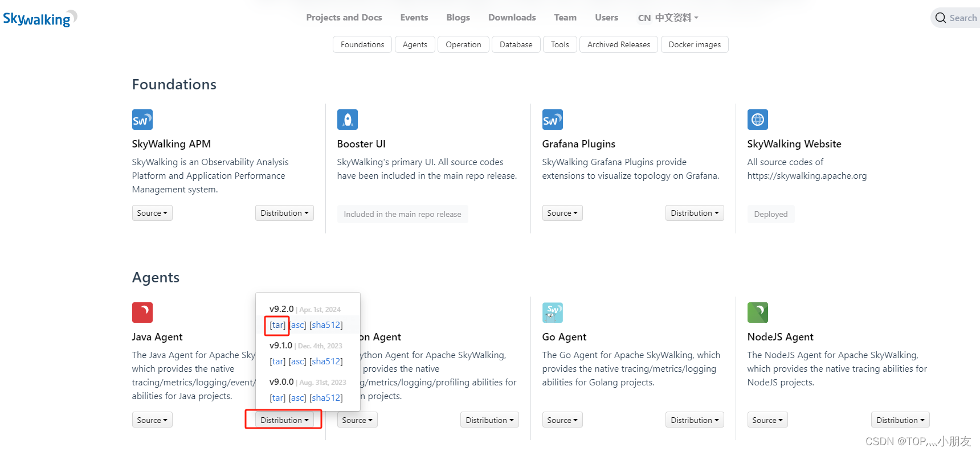Go to the Blogs page

458,18
